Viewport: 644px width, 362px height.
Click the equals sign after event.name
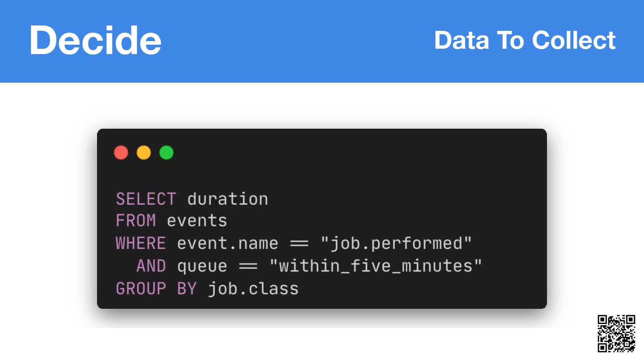299,244
